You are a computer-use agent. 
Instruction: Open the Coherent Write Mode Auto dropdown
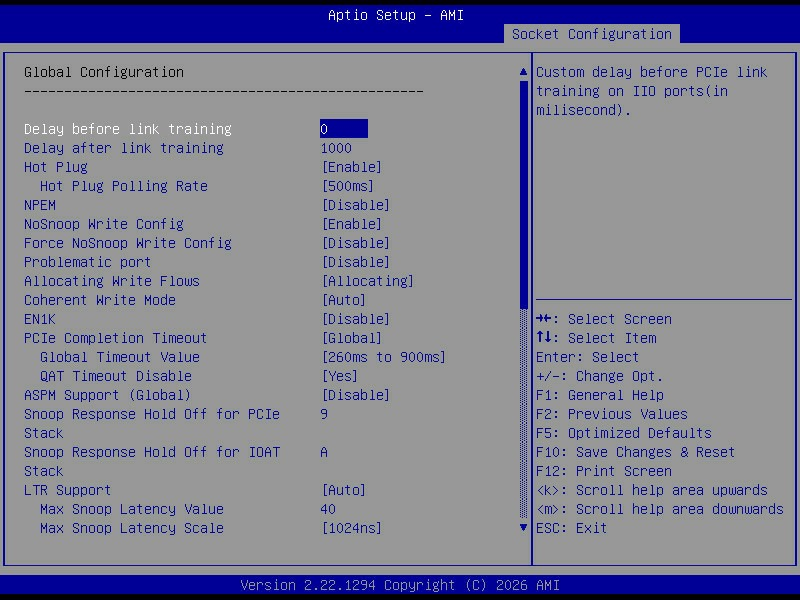343,300
